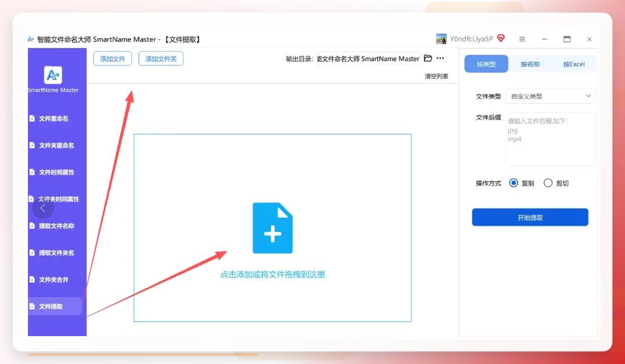Viewport: 625px width, 364px height.
Task: Go to 文件夹时间属性 in sidebar
Action: pos(54,199)
